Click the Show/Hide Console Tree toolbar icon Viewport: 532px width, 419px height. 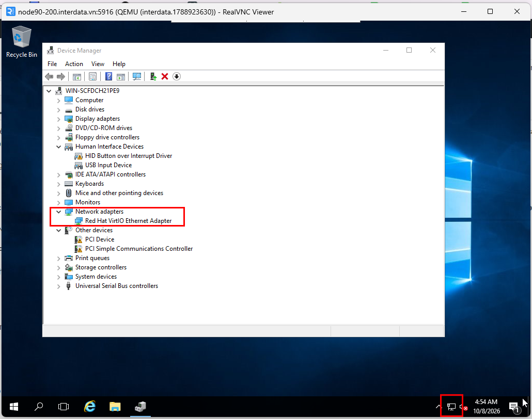(76, 76)
